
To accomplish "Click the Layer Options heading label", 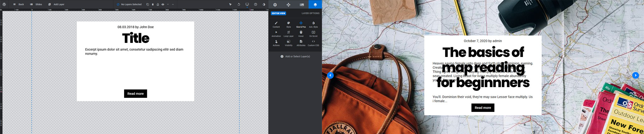I will (311, 13).
